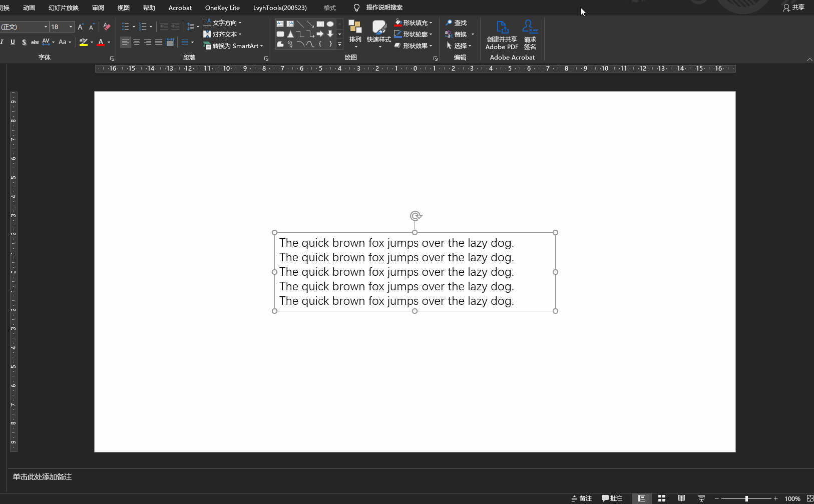Open the 视图 view tab

pyautogui.click(x=123, y=8)
